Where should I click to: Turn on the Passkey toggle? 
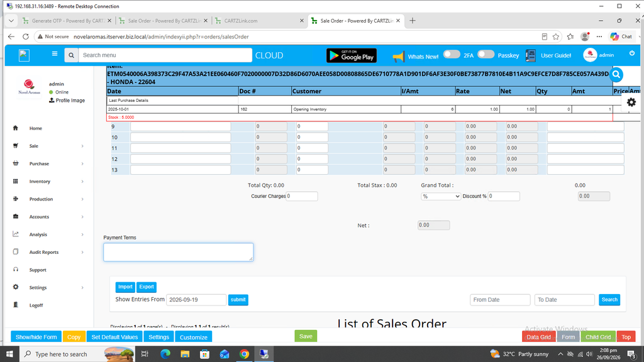click(x=486, y=54)
